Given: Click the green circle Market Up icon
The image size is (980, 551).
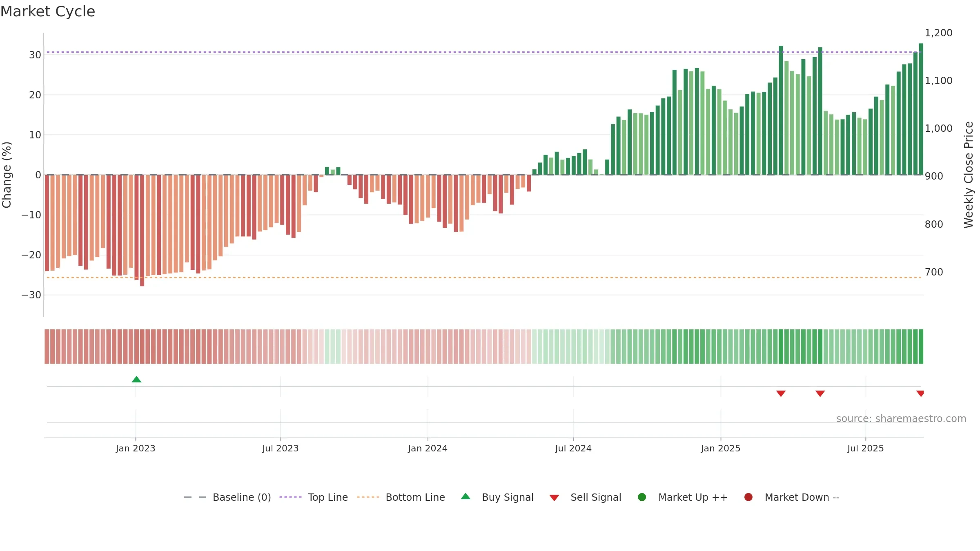Looking at the screenshot, I should pyautogui.click(x=642, y=497).
